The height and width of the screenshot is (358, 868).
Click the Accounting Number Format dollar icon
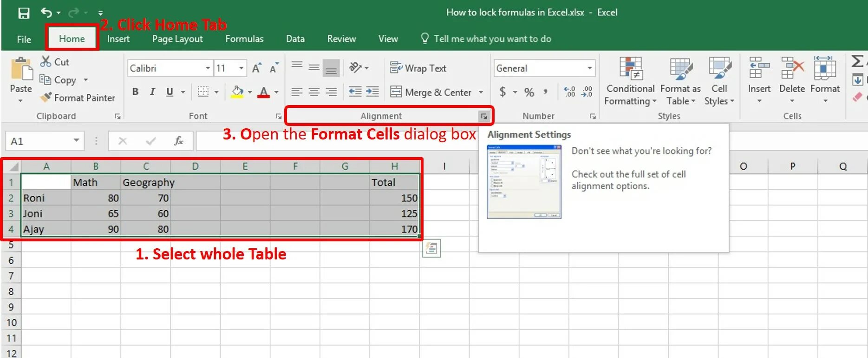[503, 92]
